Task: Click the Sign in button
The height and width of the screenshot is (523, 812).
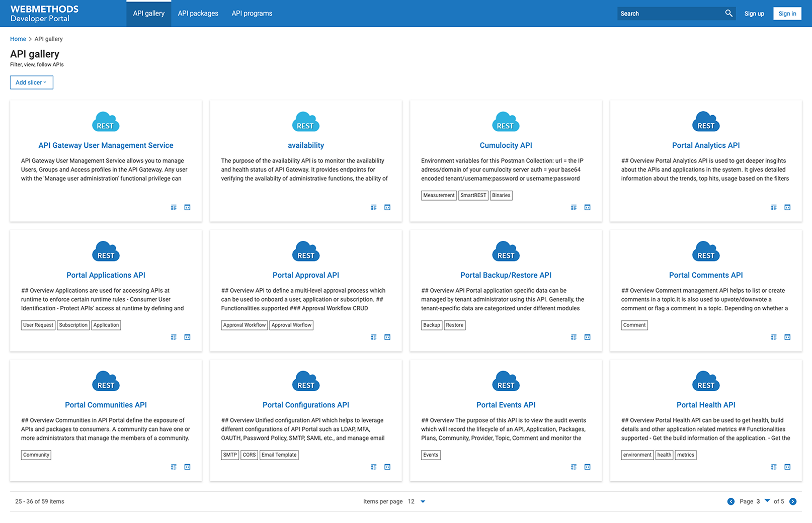Action: (787, 14)
